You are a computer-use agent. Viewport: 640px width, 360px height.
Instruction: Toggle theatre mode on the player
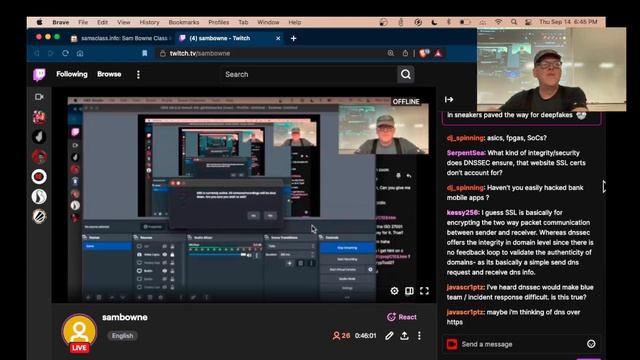click(409, 291)
